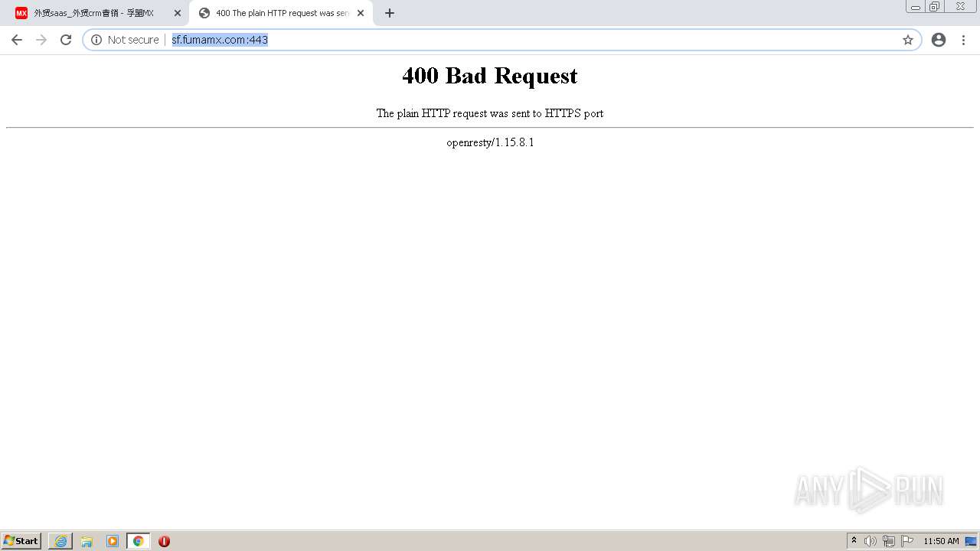Click the address bar URL sf.fumamx.com:443

coord(220,40)
